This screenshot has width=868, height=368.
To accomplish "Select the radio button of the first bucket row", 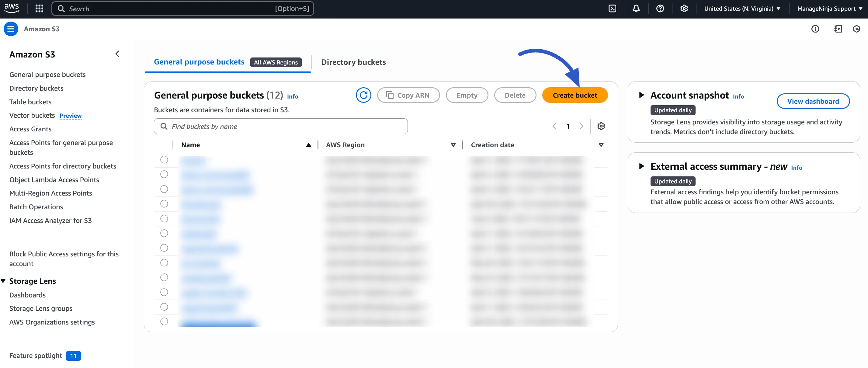I will [164, 160].
